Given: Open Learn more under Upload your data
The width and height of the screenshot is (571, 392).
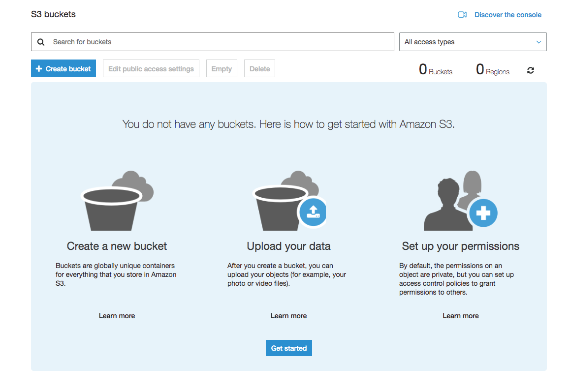Looking at the screenshot, I should (x=288, y=316).
